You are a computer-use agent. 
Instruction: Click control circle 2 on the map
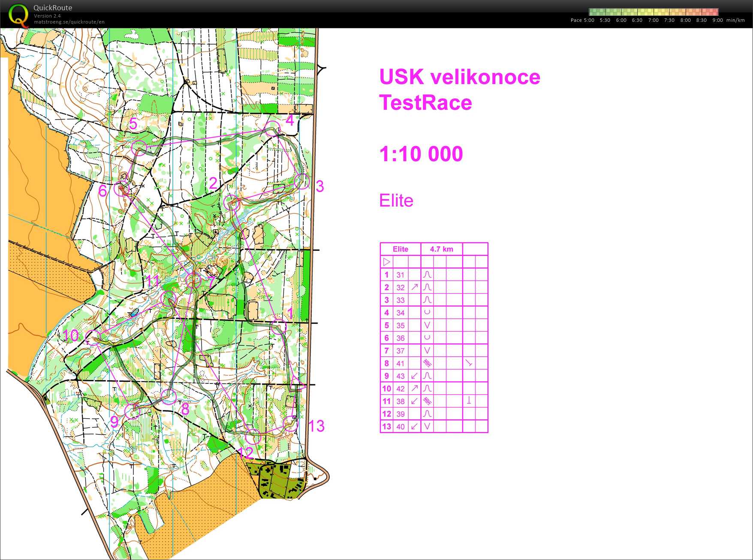tap(232, 202)
